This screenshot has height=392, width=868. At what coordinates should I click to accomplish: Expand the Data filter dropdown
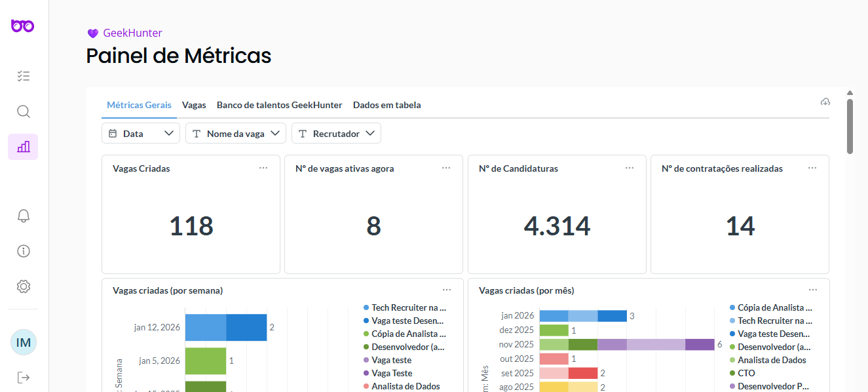pyautogui.click(x=141, y=134)
